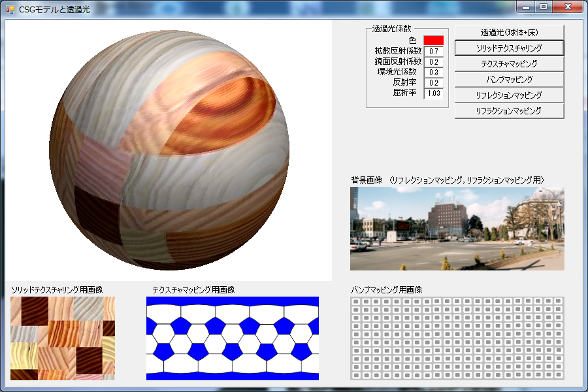
Task: Pick the red 色 color swatch
Action: click(434, 40)
